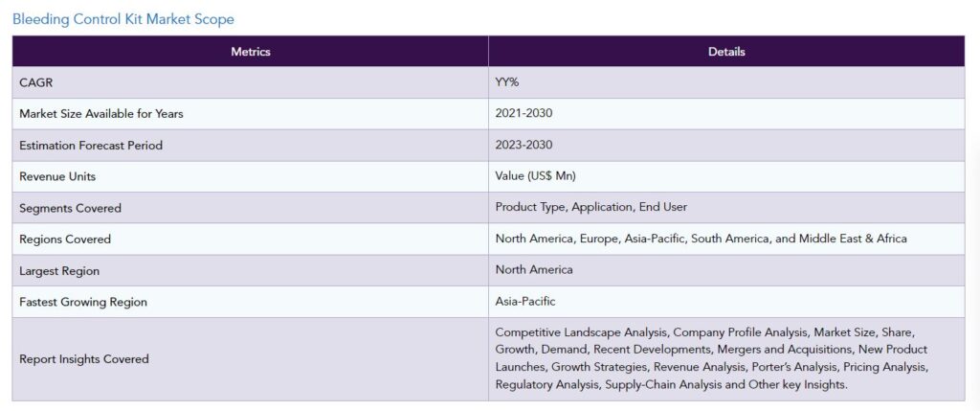
Task: Click the regions list starting with North America, Europe
Action: (701, 239)
